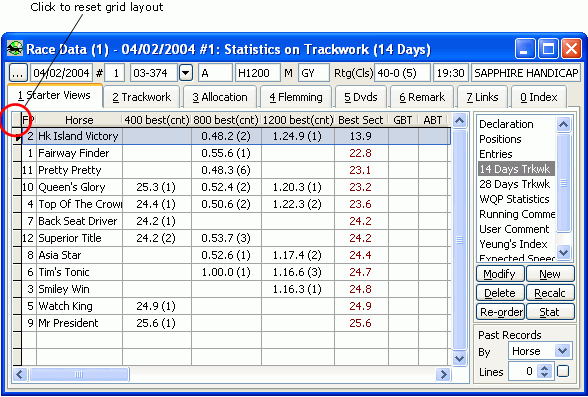This screenshot has width=588, height=397.
Task: Select the Tim's Tonic horse row
Action: pyautogui.click(x=236, y=272)
